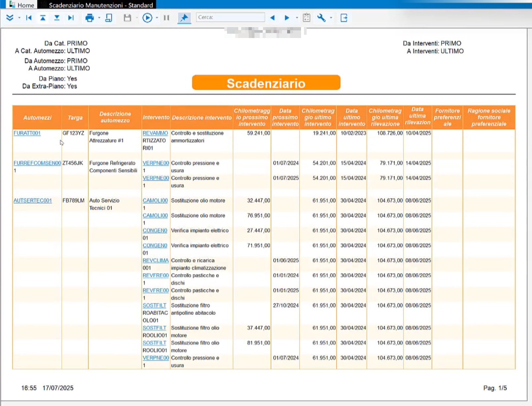532x406 pixels.
Task: Click the value 19.241,00
Action: tap(324, 133)
